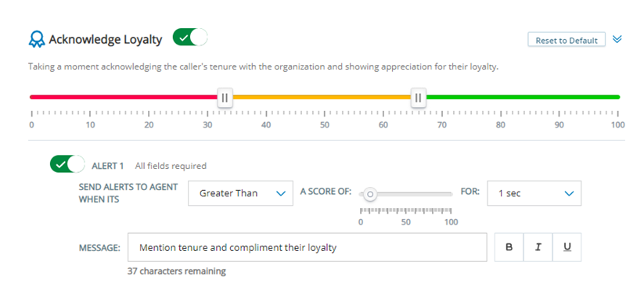The width and height of the screenshot is (644, 298).
Task: Click the red segment of threshold bar
Action: point(124,97)
